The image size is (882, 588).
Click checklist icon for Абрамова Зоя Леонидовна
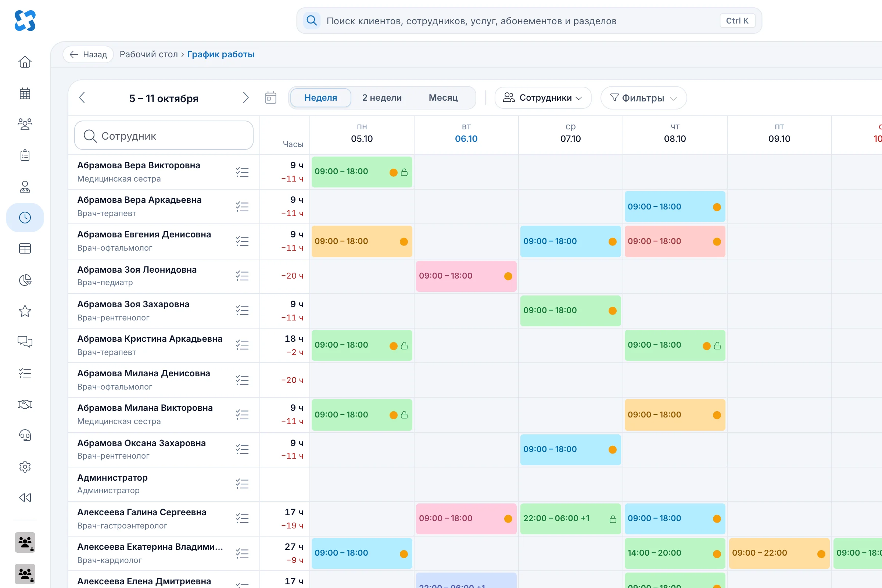coord(242,276)
